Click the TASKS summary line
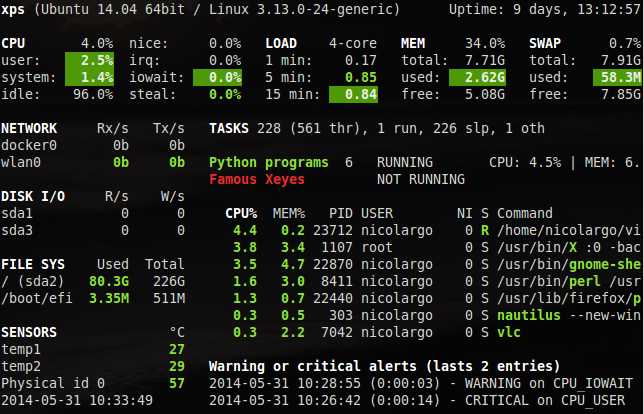644x414 pixels. [377, 128]
